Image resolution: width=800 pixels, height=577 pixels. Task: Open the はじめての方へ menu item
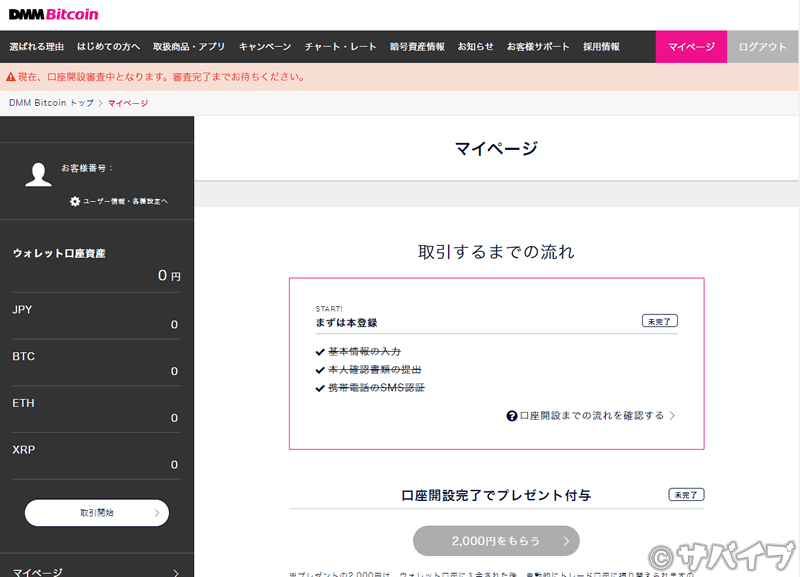[108, 46]
